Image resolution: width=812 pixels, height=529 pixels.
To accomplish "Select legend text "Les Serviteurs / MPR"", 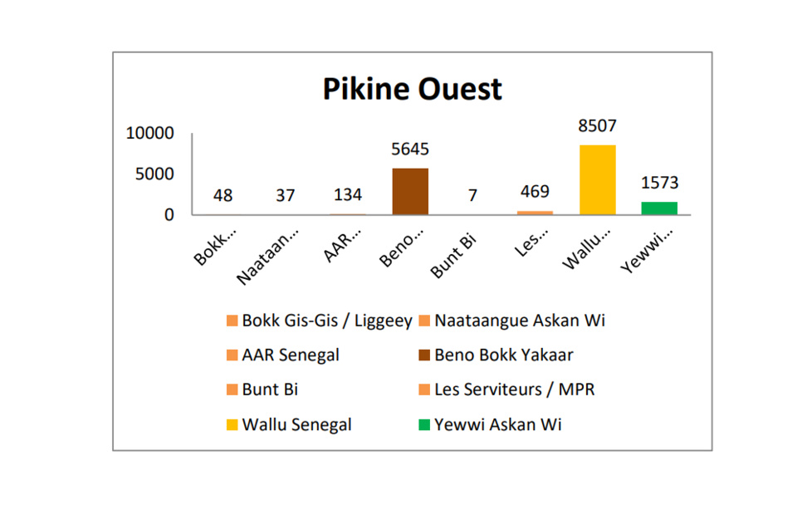I will tap(515, 389).
